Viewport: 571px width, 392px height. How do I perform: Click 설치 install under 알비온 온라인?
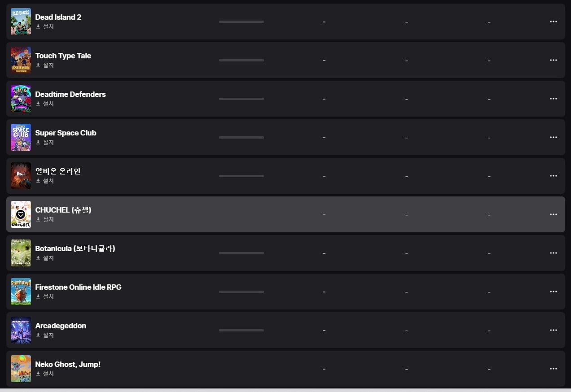[x=45, y=181]
